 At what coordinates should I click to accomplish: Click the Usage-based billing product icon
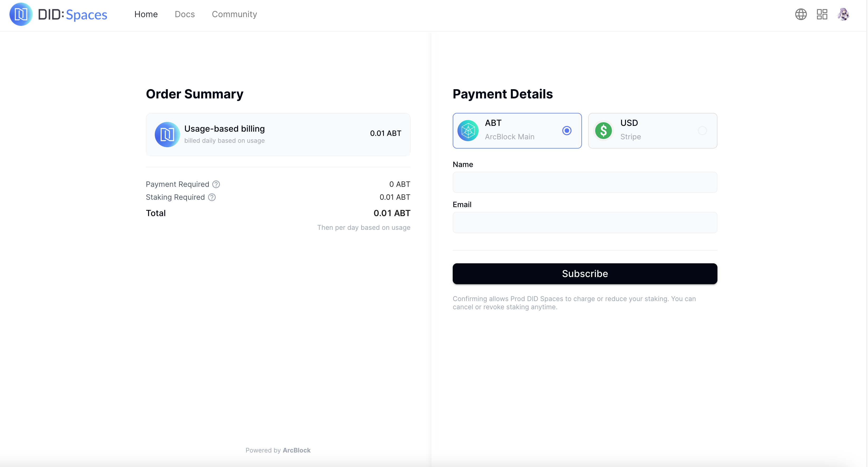(x=167, y=135)
